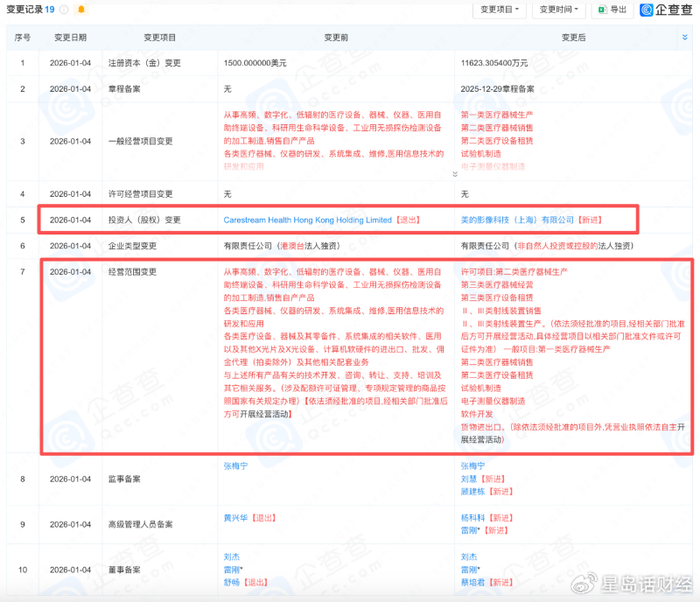Expand all rows with header double-chevron

point(685,38)
